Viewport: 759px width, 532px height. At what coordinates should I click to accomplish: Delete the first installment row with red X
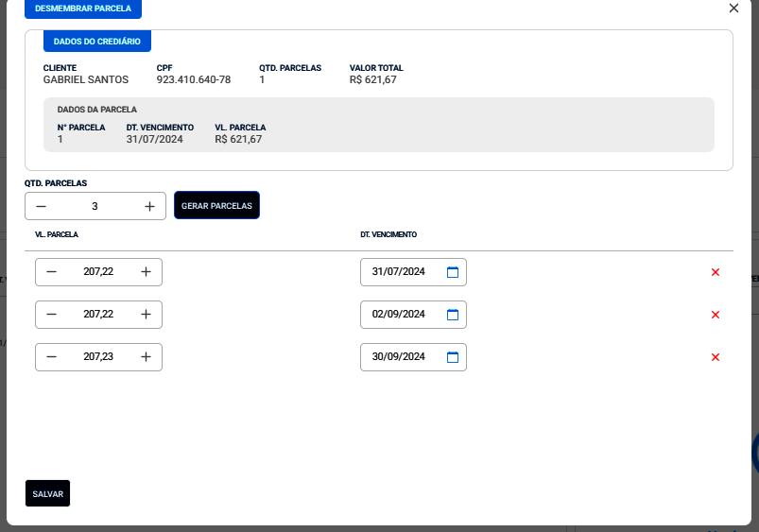coord(716,272)
